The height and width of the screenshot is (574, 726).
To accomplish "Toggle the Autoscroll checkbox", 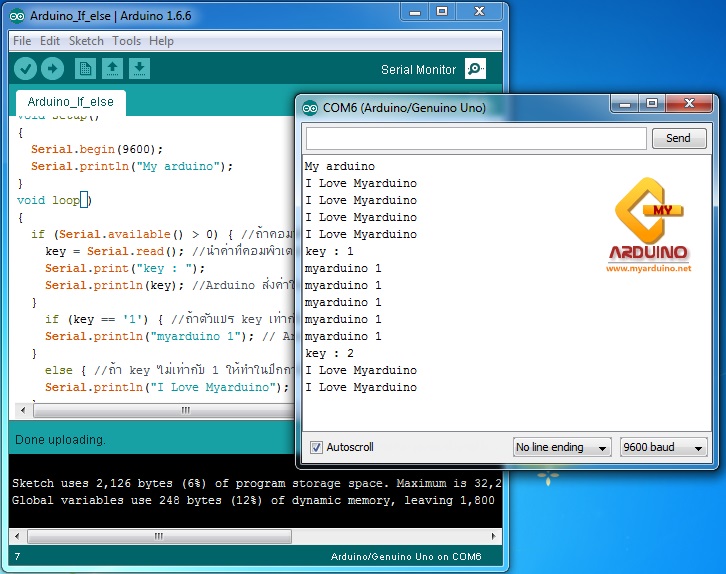I will 316,447.
